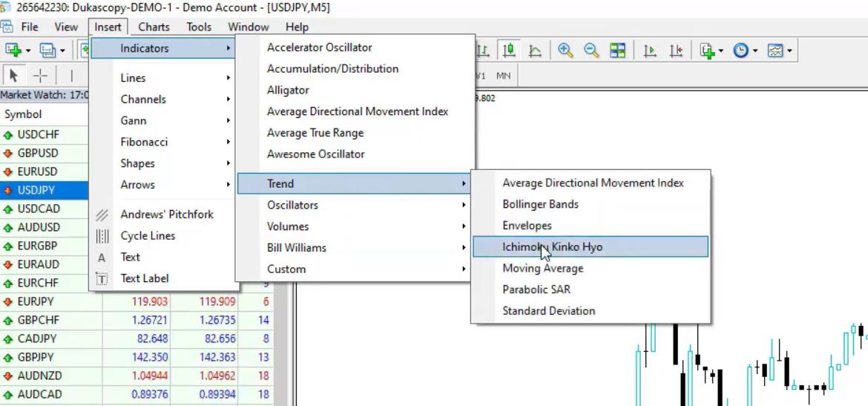Click the Tile Windows icon
Viewport: 868px width, 406px height.
pos(617,50)
